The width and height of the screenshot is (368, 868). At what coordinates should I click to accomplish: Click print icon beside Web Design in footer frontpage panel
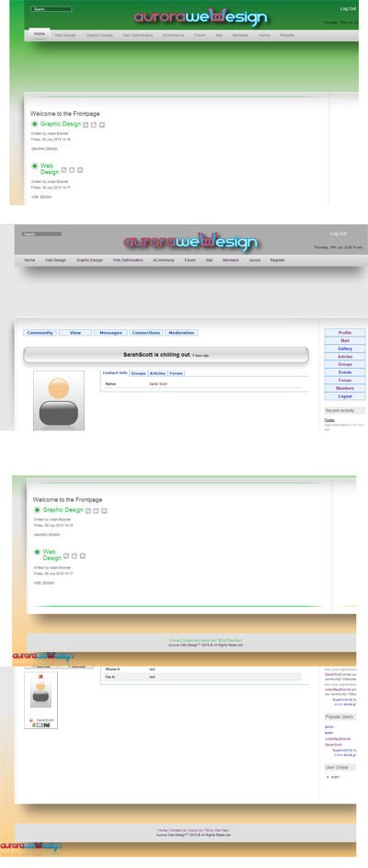75,555
